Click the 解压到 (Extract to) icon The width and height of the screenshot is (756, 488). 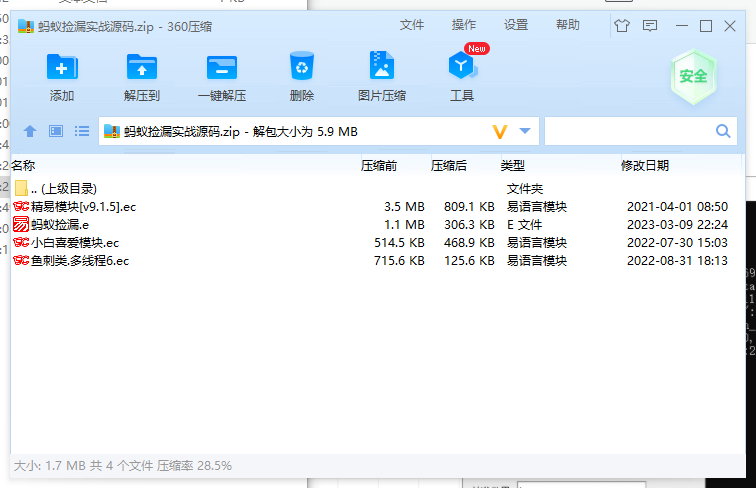pyautogui.click(x=142, y=67)
